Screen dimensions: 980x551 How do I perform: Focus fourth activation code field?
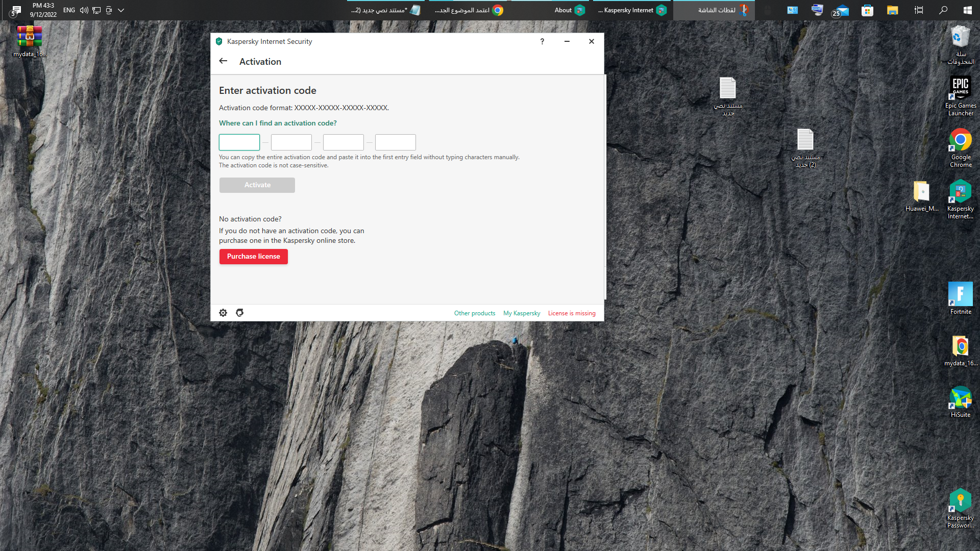point(396,142)
